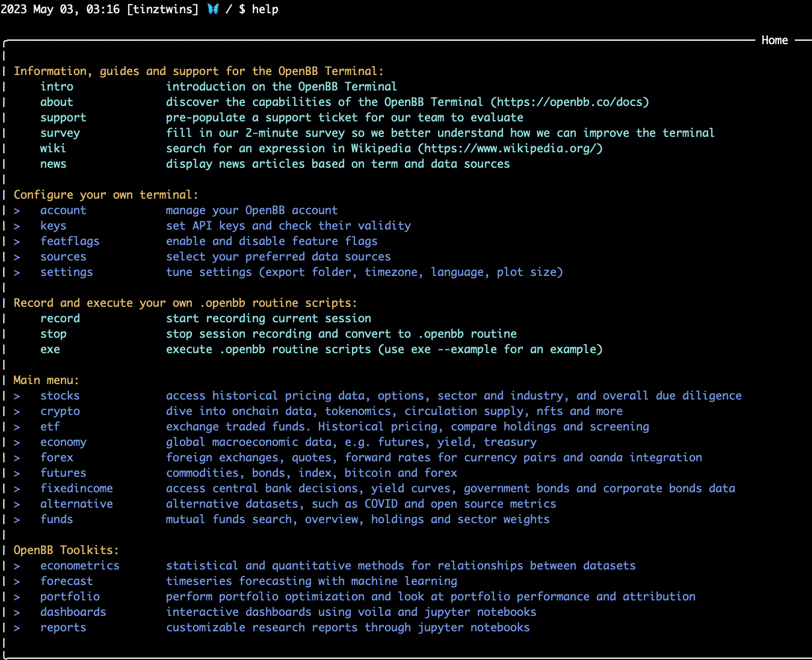
Task: Click the 'OpenBB Toolkits:' heading
Action: click(x=66, y=550)
